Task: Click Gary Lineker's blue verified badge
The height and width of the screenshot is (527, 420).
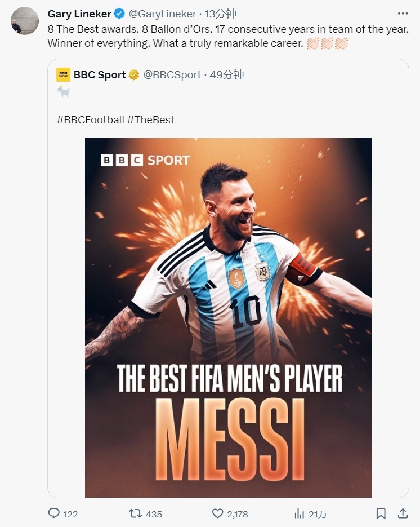Action: pos(120,14)
